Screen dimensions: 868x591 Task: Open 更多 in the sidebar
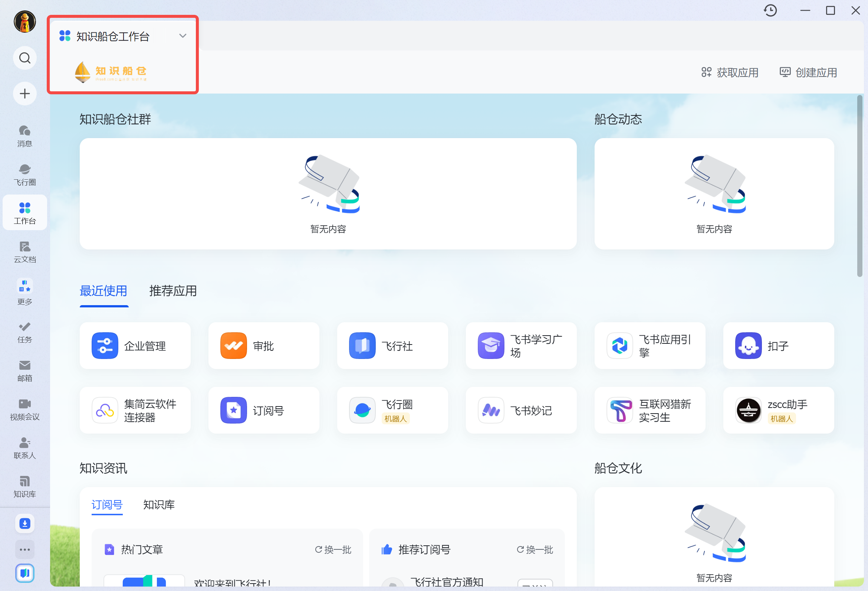click(24, 292)
